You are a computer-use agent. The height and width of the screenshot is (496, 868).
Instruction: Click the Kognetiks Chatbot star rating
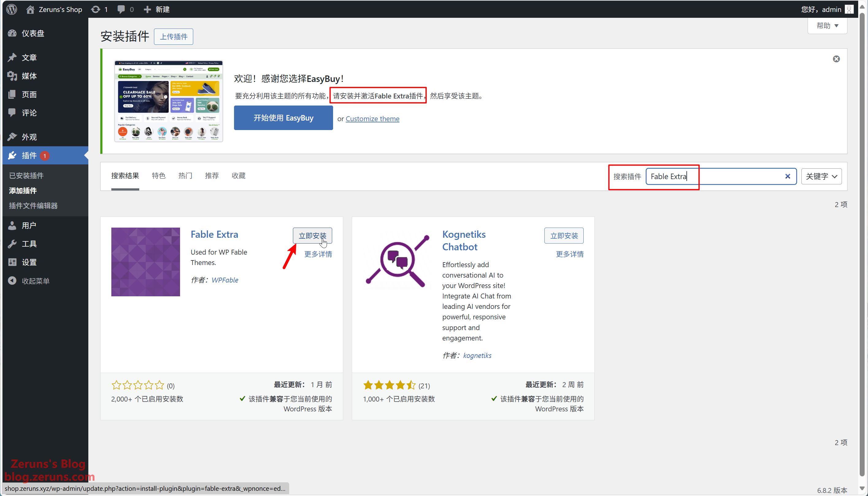(390, 385)
